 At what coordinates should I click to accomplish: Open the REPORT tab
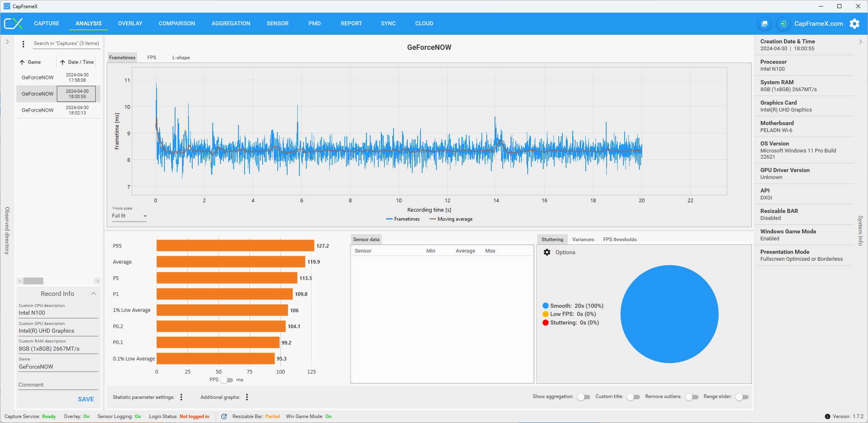click(x=351, y=23)
